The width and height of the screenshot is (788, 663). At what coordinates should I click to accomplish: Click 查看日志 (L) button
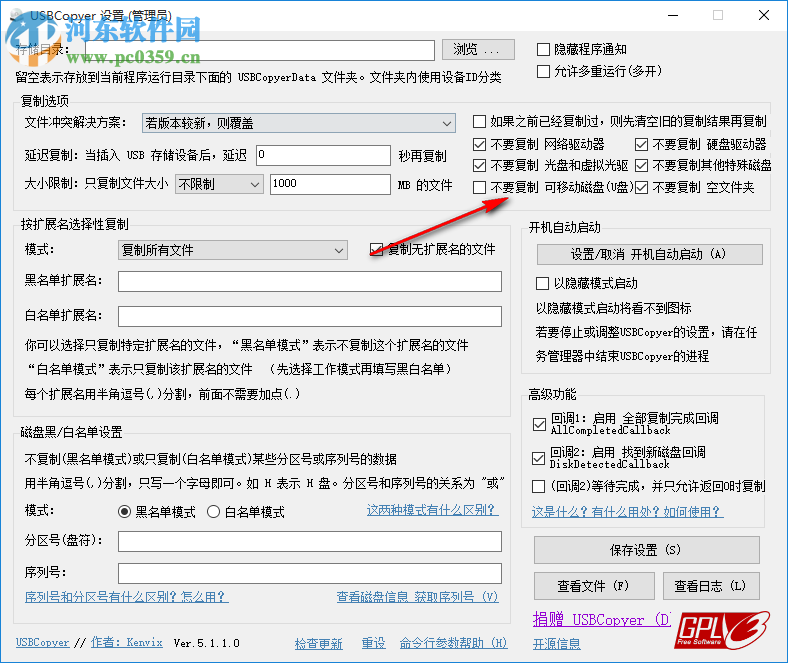(711, 586)
